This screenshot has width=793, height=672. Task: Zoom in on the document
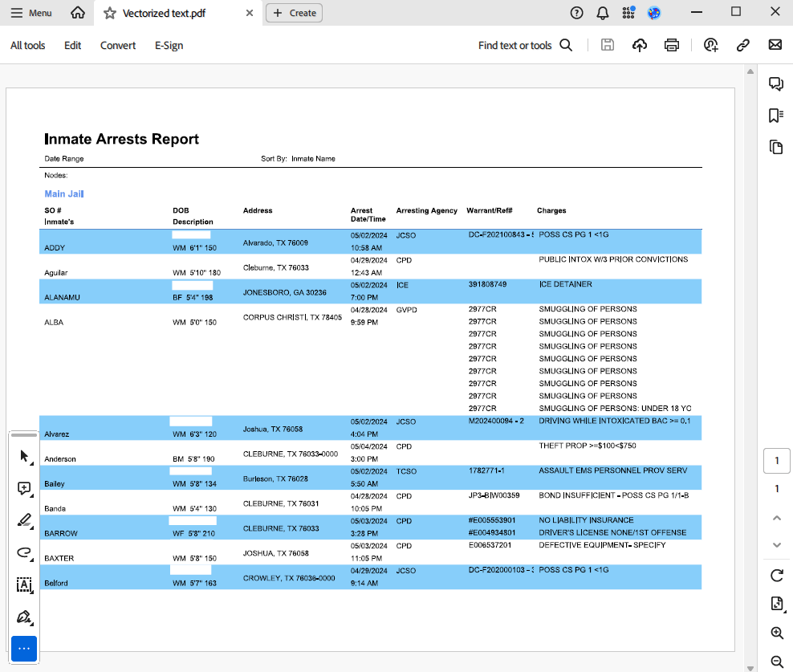(776, 633)
